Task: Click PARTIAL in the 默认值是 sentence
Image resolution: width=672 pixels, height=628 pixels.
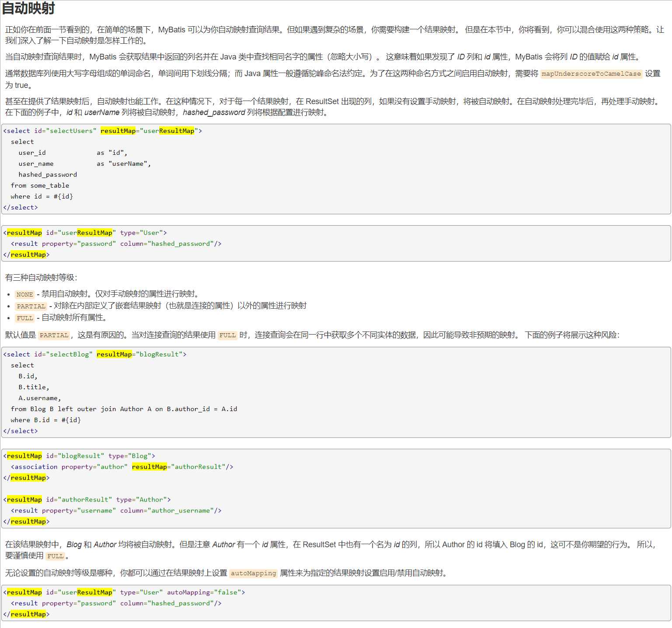Action: [54, 335]
